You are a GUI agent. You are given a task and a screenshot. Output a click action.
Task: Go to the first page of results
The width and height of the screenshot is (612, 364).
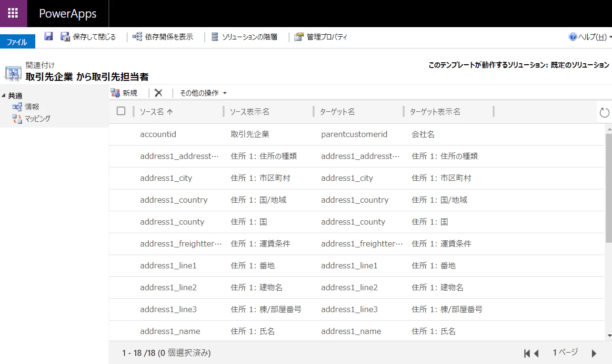(527, 353)
